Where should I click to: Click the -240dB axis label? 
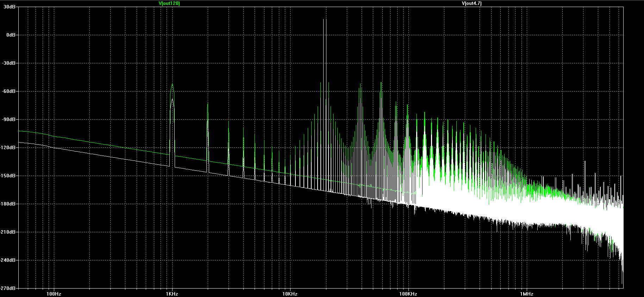pos(8,260)
